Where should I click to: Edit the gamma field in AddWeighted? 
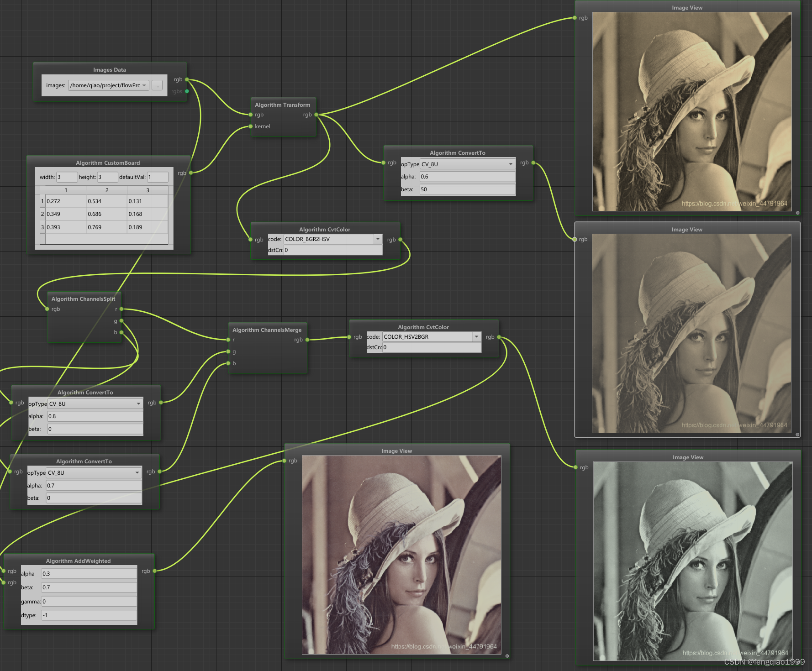click(89, 602)
